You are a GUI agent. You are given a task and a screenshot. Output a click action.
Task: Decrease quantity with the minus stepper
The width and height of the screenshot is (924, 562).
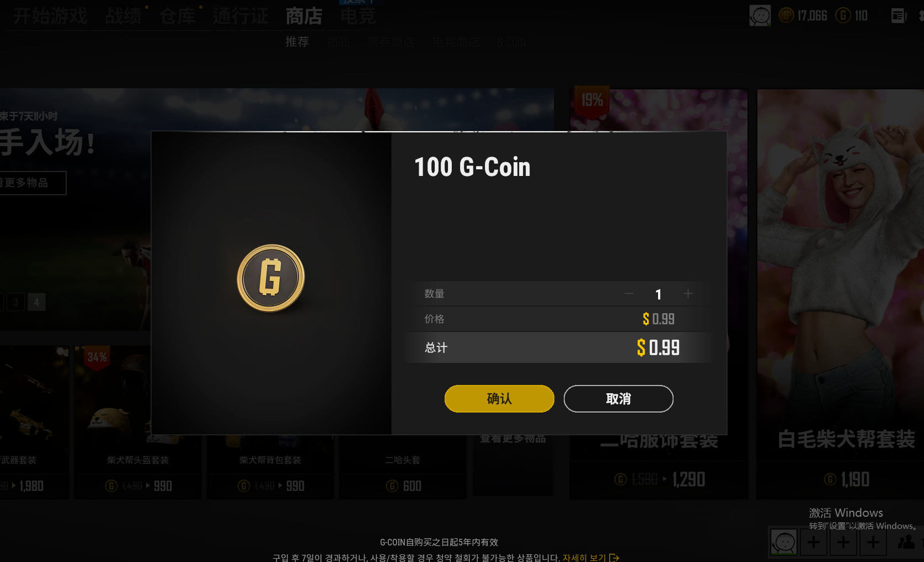629,294
